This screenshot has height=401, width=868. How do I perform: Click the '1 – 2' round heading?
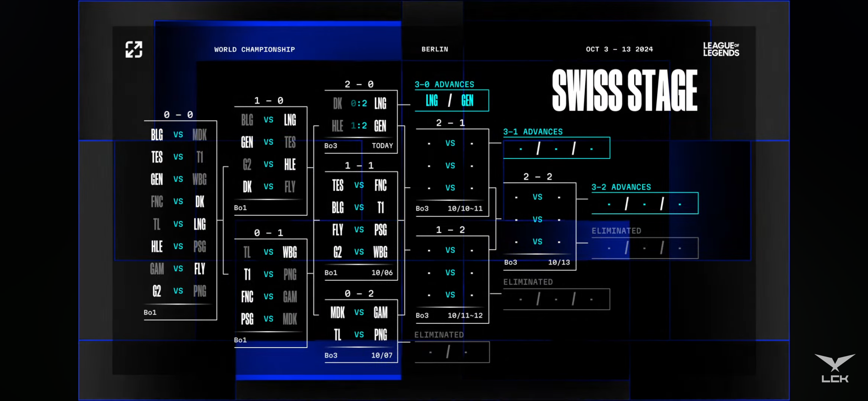coord(450,230)
